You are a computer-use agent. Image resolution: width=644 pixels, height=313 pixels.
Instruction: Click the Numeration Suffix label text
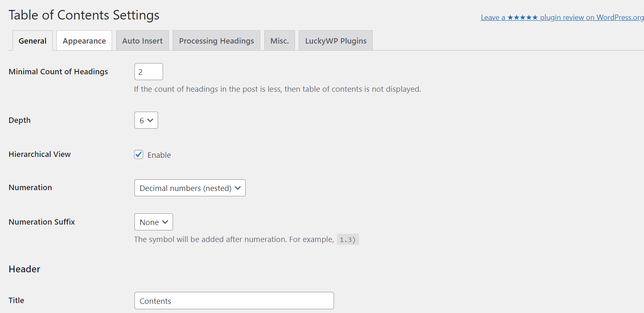tap(42, 222)
